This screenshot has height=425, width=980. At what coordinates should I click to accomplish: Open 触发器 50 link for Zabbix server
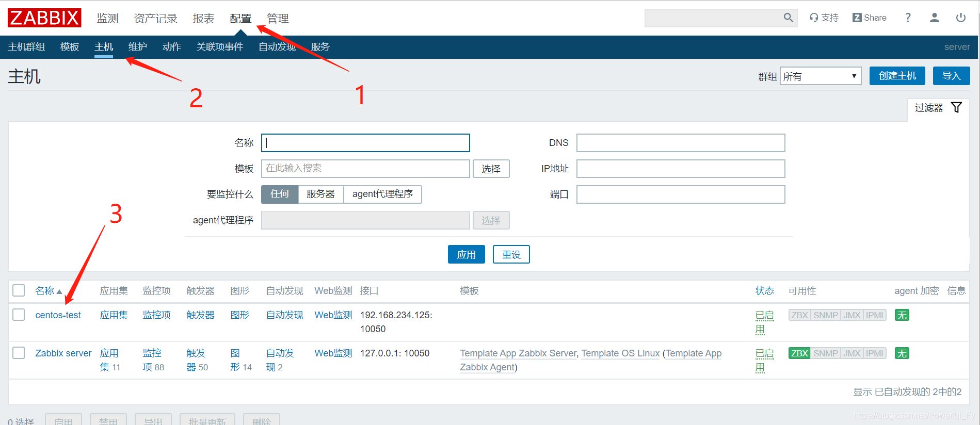coord(197,360)
